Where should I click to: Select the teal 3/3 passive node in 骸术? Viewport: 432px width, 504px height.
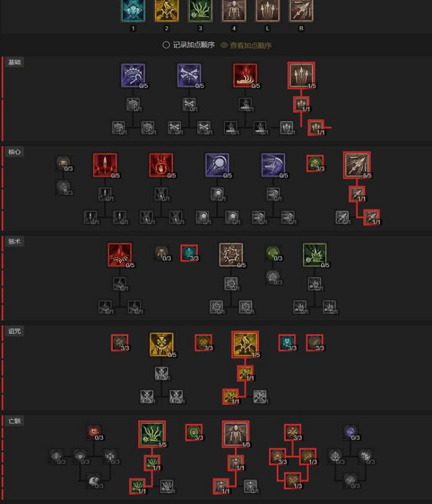tap(189, 253)
